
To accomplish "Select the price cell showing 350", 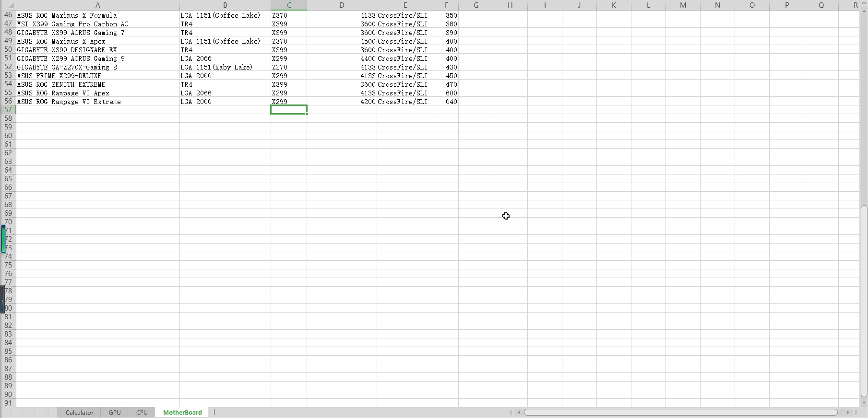I will coord(446,15).
